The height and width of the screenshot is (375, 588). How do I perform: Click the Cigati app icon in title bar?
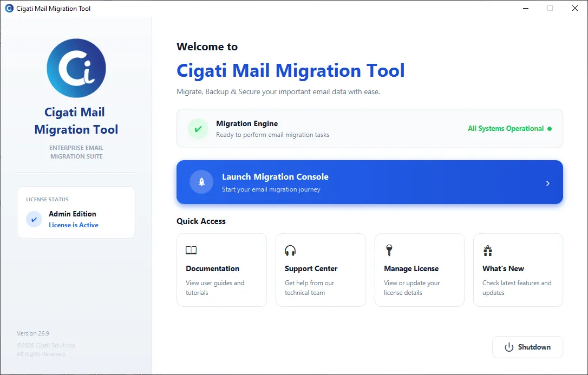click(x=9, y=8)
